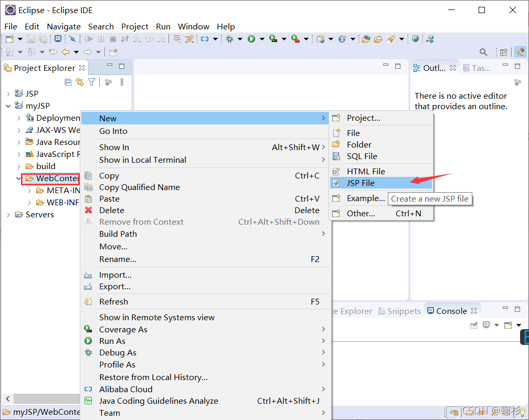Select Delete in the context menu
Viewport: 529px width, 420px height.
[206, 211]
